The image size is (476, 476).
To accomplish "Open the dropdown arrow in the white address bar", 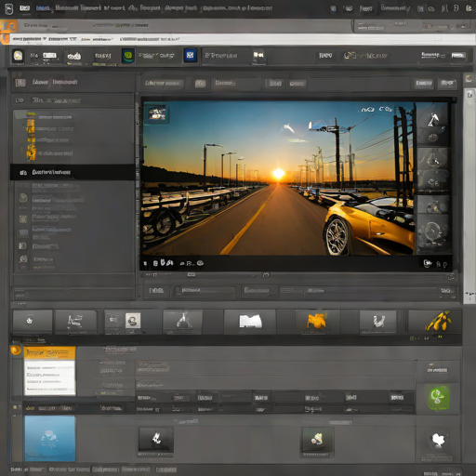I will coord(45,39).
